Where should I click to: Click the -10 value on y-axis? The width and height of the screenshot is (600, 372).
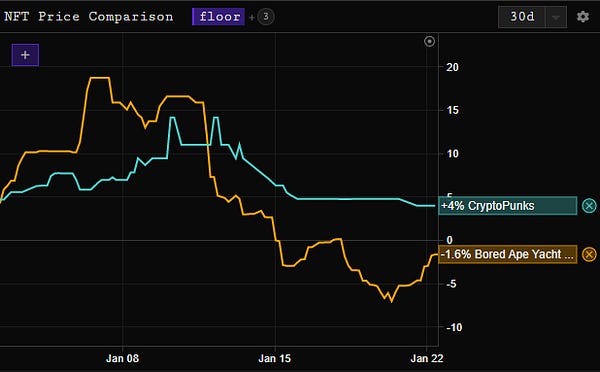(x=454, y=328)
